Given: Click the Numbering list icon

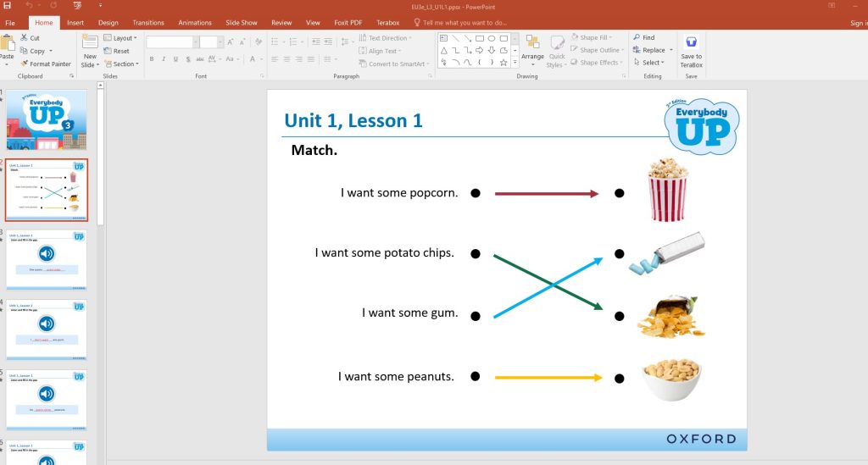Looking at the screenshot, I should pyautogui.click(x=292, y=42).
